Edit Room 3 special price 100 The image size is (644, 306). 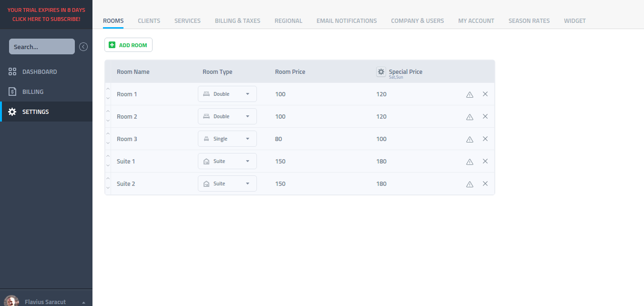(x=381, y=139)
